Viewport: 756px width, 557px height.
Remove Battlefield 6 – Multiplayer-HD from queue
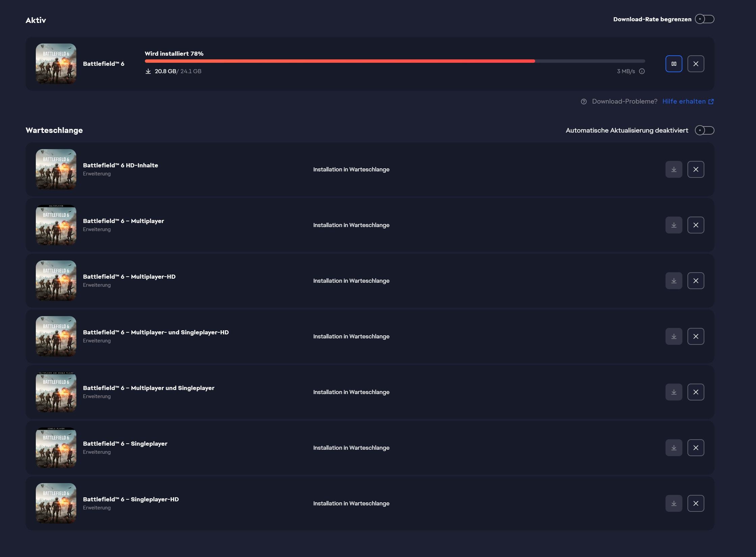[696, 281]
